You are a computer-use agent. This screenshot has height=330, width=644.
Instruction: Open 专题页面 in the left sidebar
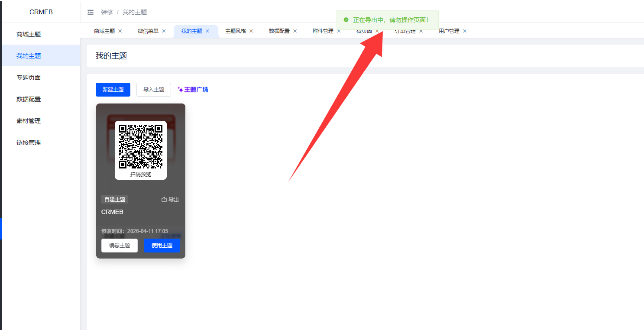coord(29,78)
